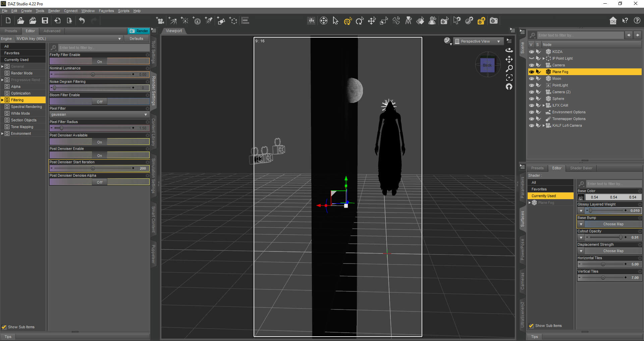The height and width of the screenshot is (341, 644).
Task: Hide the KOZA node with its eye
Action: (532, 52)
